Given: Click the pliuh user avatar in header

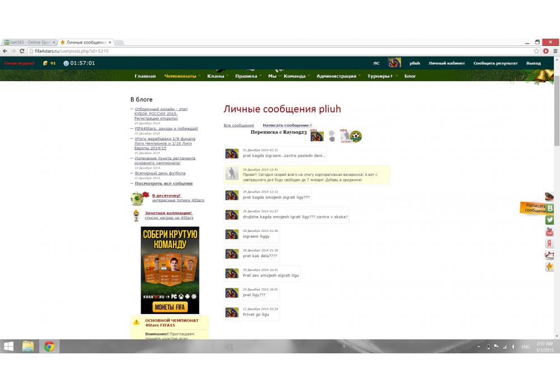Looking at the screenshot, I should click(x=394, y=63).
